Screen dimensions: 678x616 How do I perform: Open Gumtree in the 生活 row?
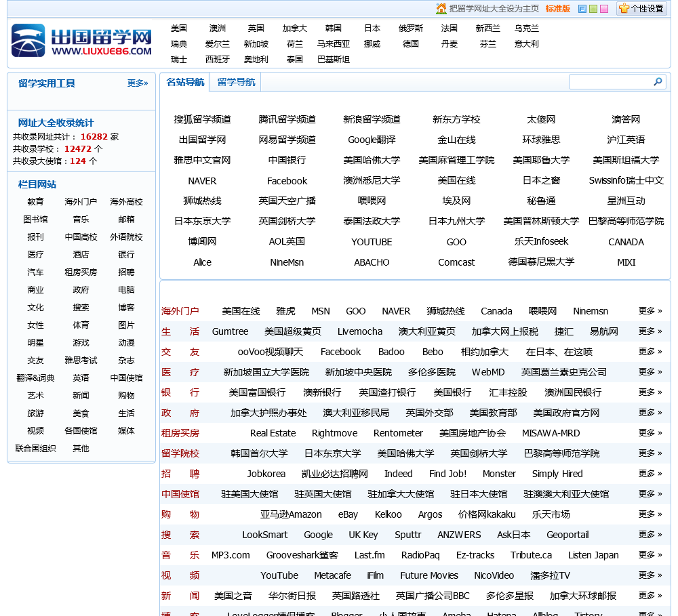[230, 331]
